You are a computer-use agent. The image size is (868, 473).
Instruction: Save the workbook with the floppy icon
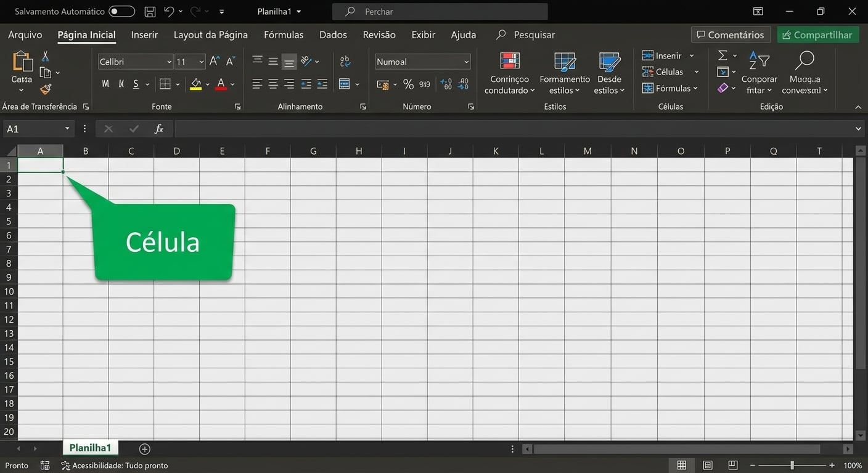tap(150, 11)
